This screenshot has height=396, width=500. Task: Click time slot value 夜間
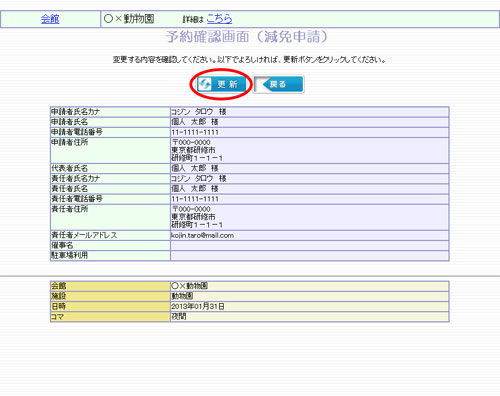(179, 317)
